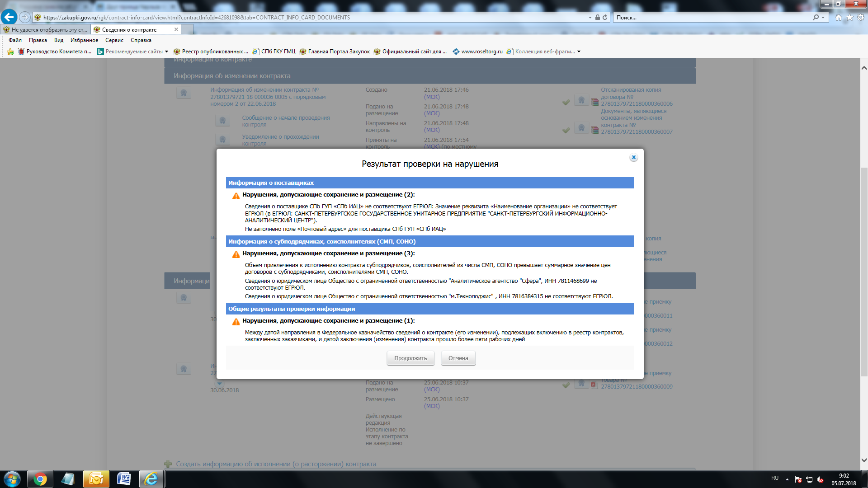868x488 pixels.
Task: Open Google Chrome from the taskbar
Action: [40, 479]
